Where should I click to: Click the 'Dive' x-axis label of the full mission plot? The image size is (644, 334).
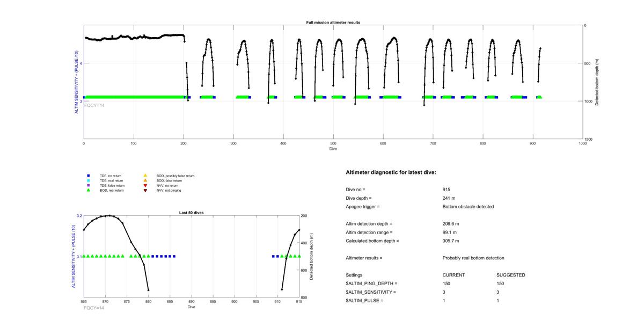[333, 149]
